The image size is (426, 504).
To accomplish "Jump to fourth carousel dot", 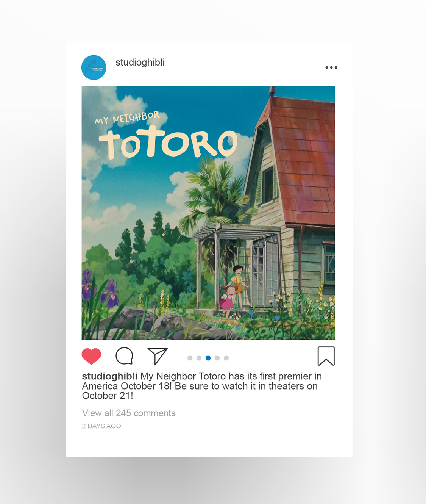I will pyautogui.click(x=217, y=358).
